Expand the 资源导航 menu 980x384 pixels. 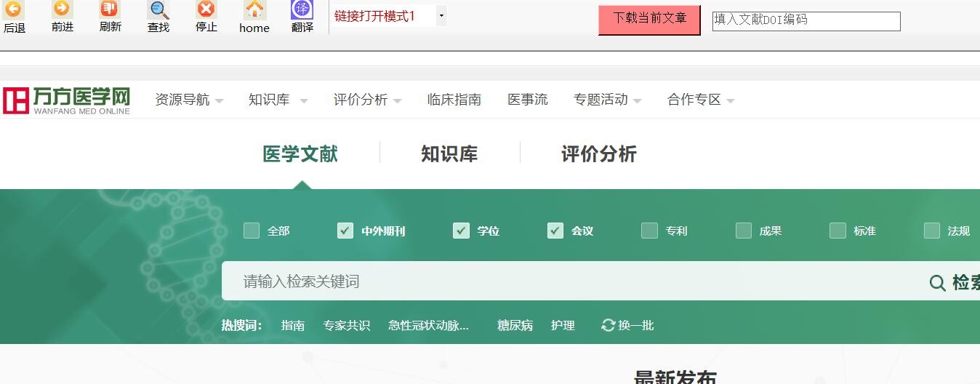tap(189, 100)
